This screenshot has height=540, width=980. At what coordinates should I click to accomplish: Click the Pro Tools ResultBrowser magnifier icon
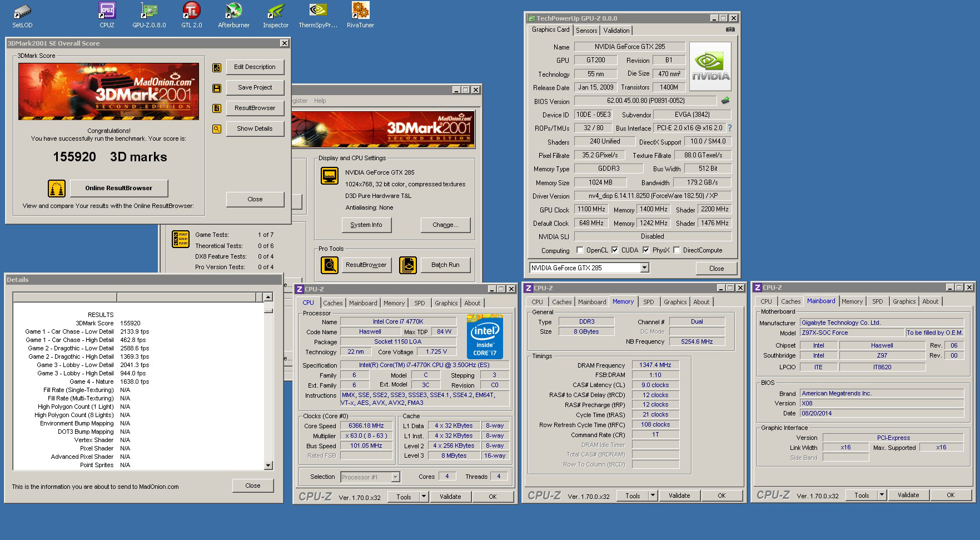coord(330,265)
